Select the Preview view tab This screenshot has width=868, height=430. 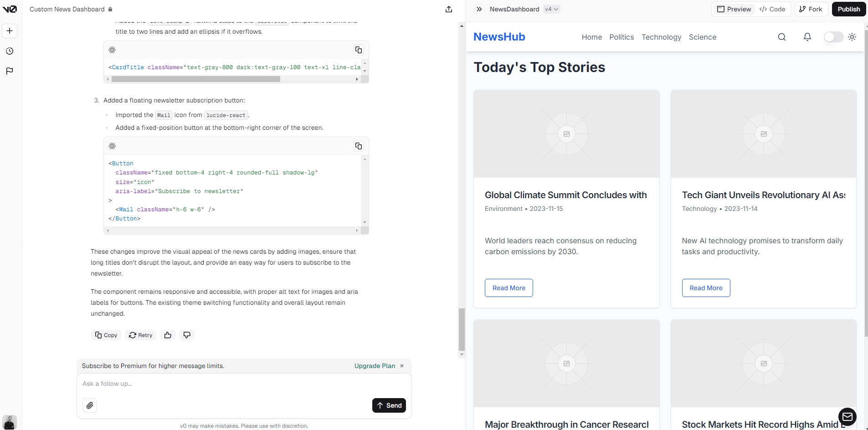point(734,9)
